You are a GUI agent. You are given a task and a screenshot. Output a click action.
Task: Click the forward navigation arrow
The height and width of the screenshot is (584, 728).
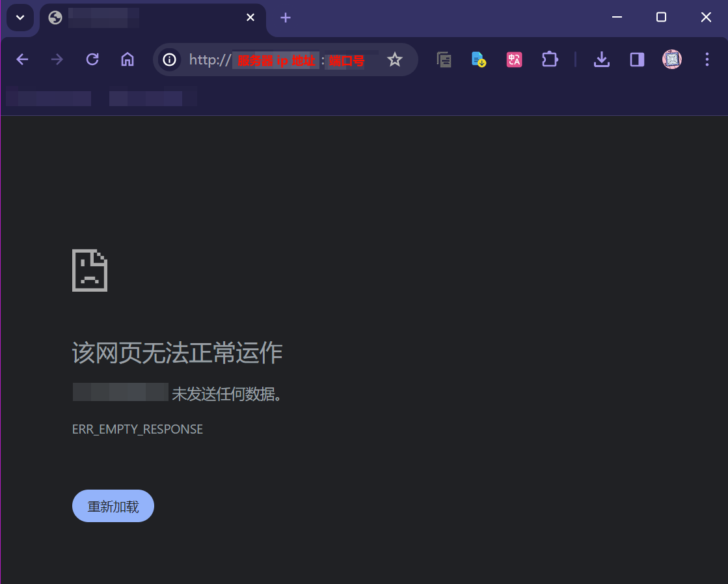(57, 60)
